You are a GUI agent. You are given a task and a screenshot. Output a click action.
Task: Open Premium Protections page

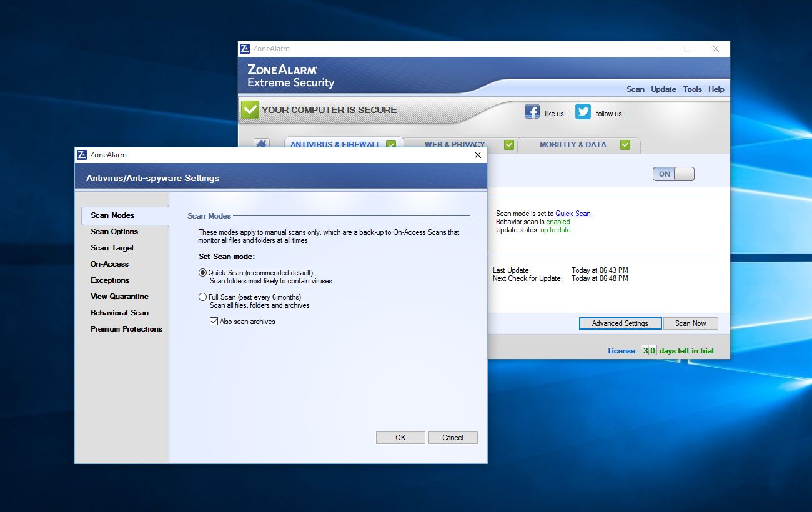point(126,329)
